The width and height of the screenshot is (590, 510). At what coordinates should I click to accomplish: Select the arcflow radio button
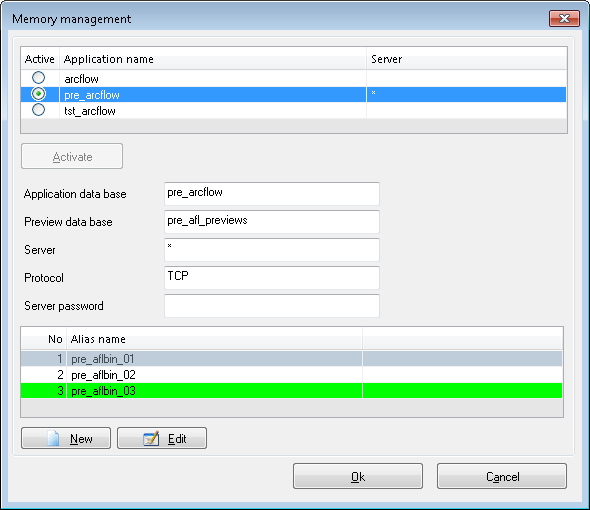pos(38,78)
